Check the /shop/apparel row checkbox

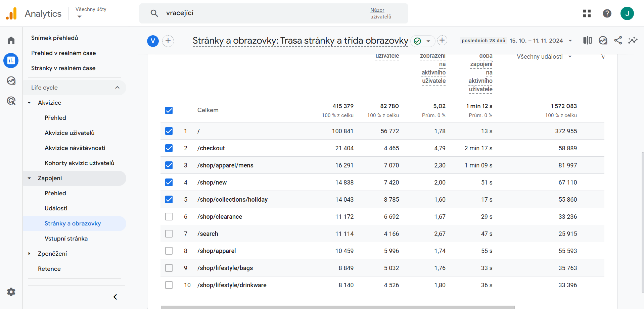(x=169, y=251)
